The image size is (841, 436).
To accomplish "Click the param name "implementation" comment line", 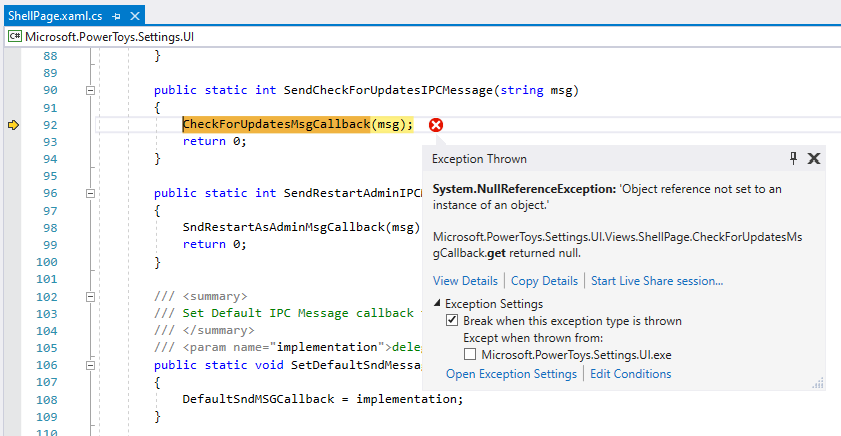I will coord(288,348).
